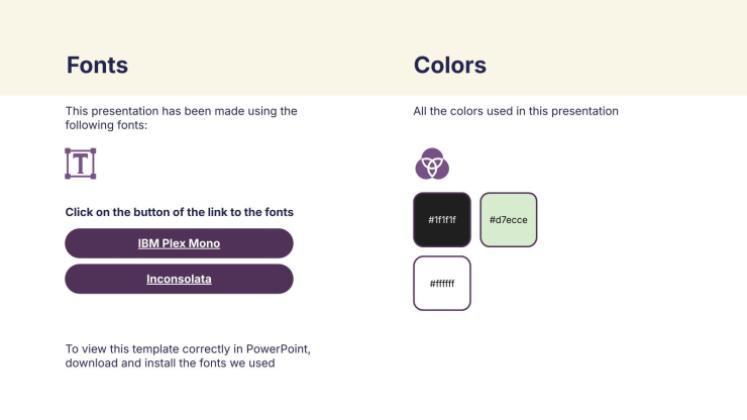Image resolution: width=747 pixels, height=420 pixels.
Task: Click the 'download and install the fonts' line
Action: point(170,363)
